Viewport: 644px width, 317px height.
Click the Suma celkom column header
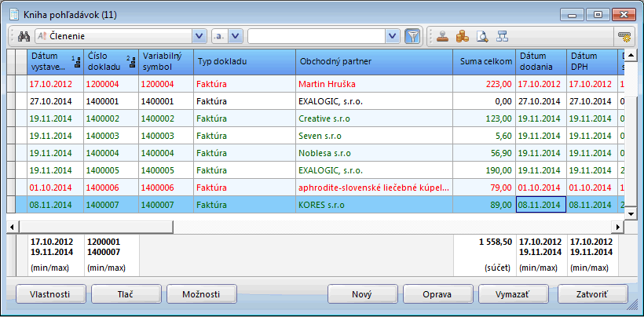(x=485, y=61)
